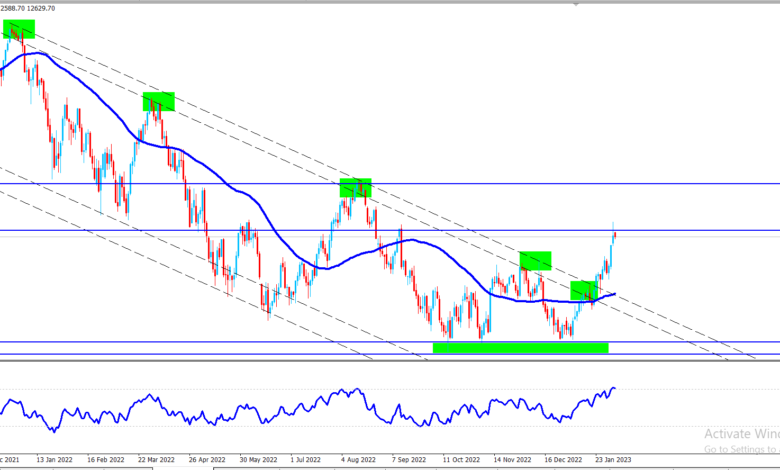Click the 14 Nov 2022 date label

coord(513,460)
